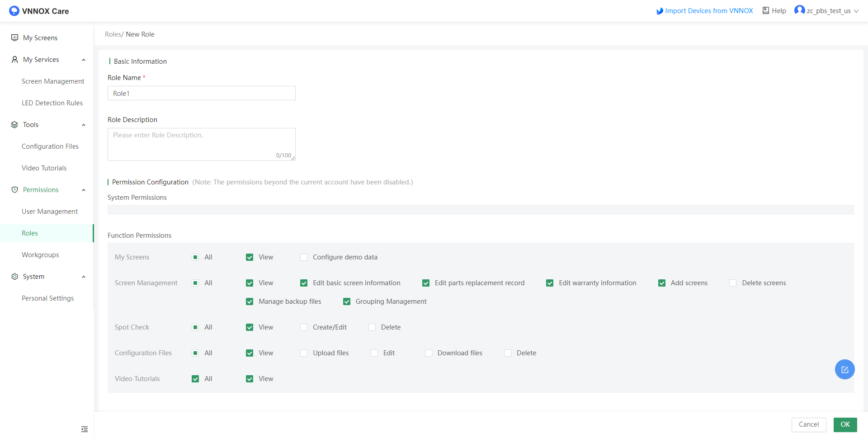
Task: Click the Permissions shield icon
Action: pos(14,190)
